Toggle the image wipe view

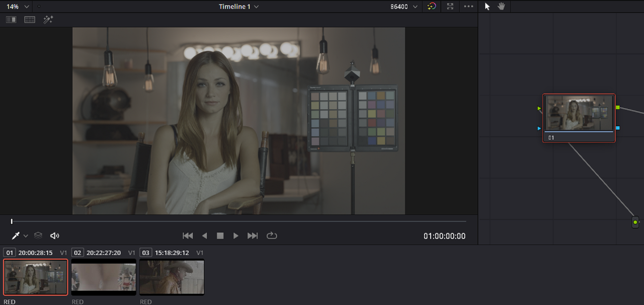tap(11, 20)
